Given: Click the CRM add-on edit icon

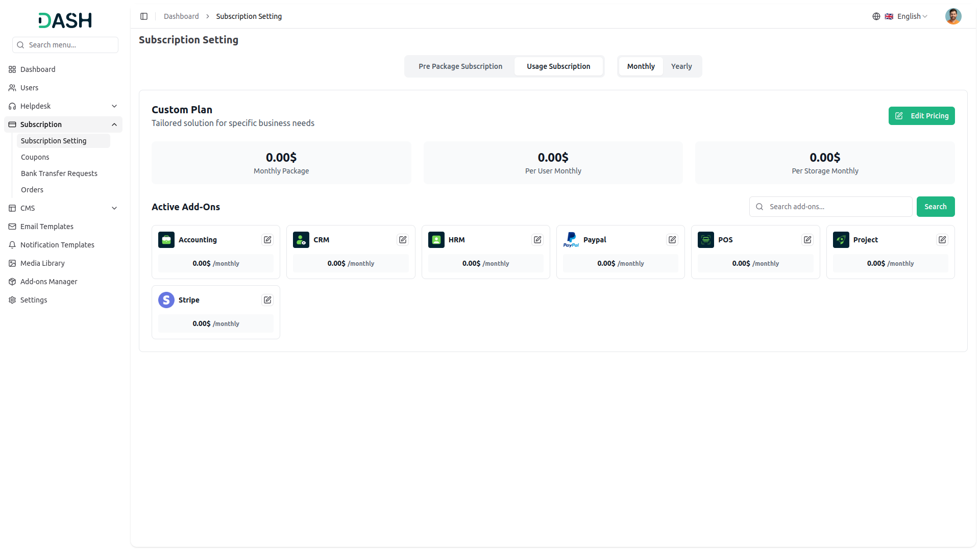Looking at the screenshot, I should pos(403,240).
